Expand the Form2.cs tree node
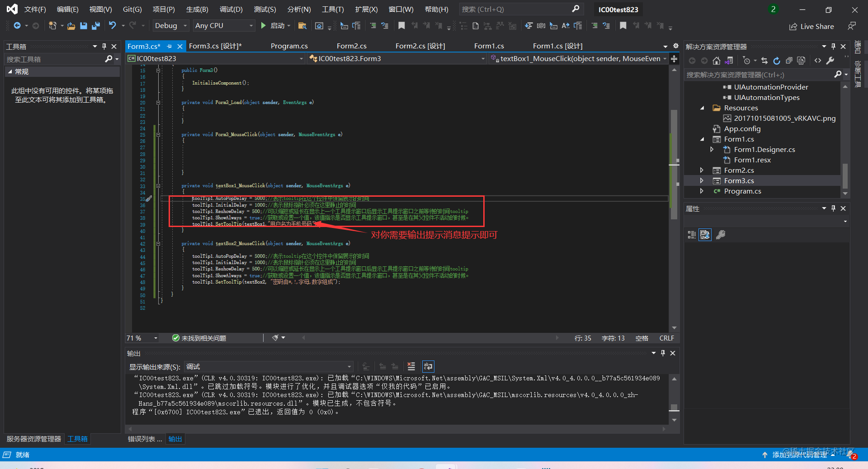The height and width of the screenshot is (469, 868). (702, 170)
